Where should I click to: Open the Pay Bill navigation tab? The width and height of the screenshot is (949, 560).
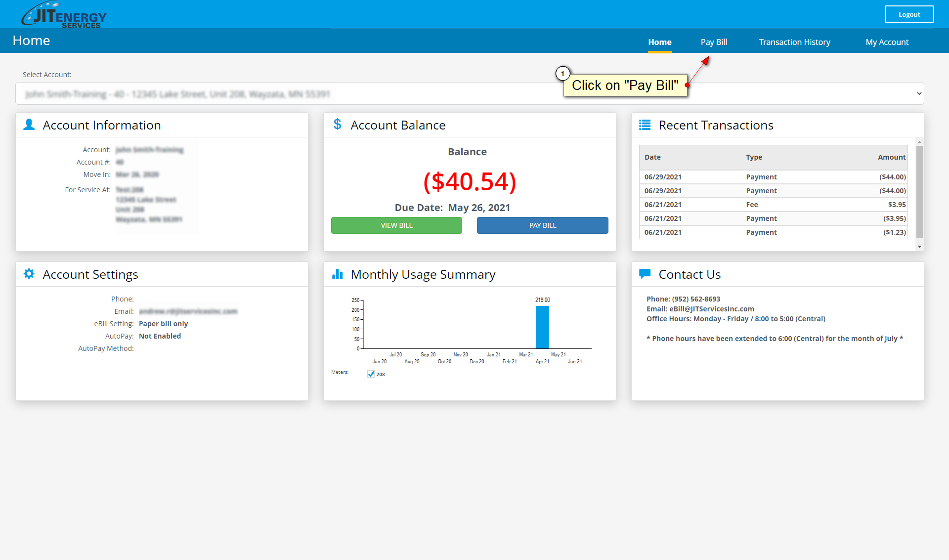714,42
